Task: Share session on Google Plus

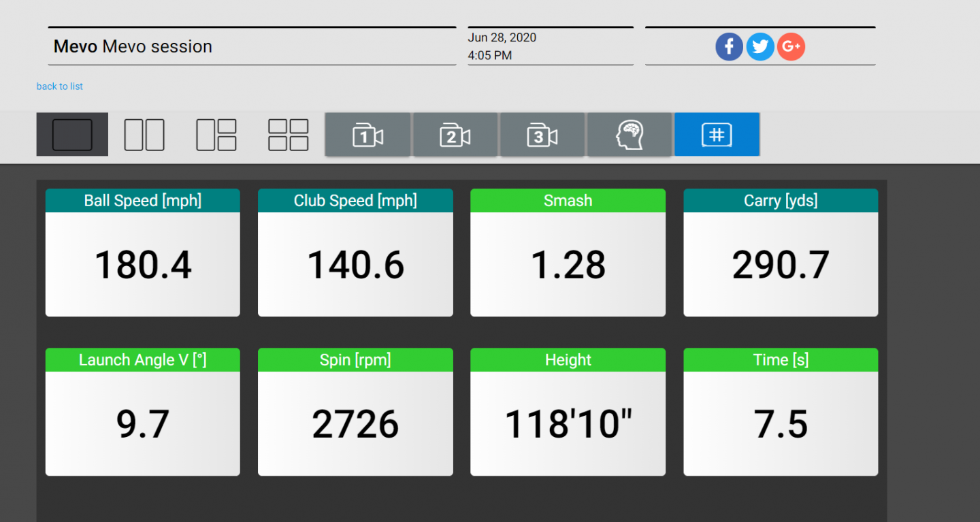Action: pyautogui.click(x=791, y=47)
